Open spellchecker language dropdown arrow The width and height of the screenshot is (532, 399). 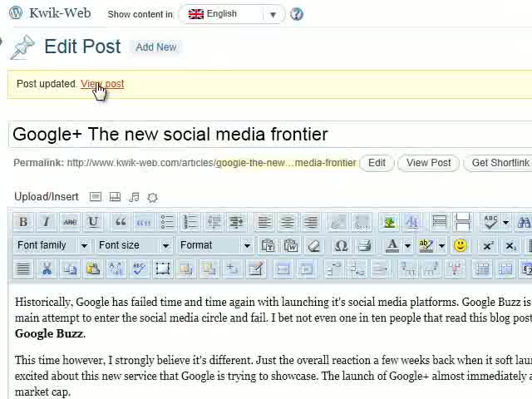(505, 223)
